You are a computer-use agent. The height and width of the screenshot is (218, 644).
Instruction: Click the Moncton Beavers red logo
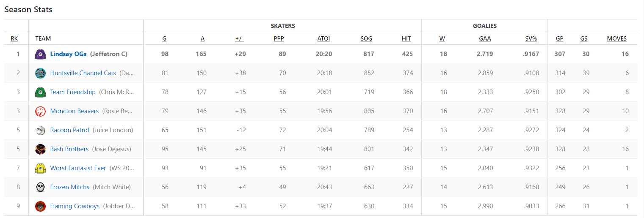[40, 111]
